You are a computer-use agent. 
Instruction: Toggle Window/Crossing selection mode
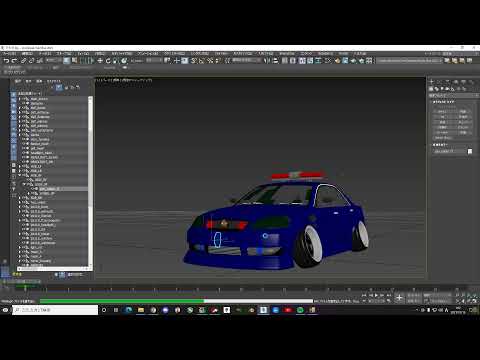90,61
